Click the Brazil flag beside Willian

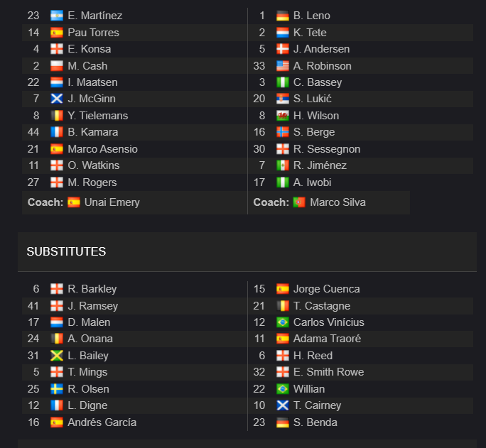[x=283, y=389]
